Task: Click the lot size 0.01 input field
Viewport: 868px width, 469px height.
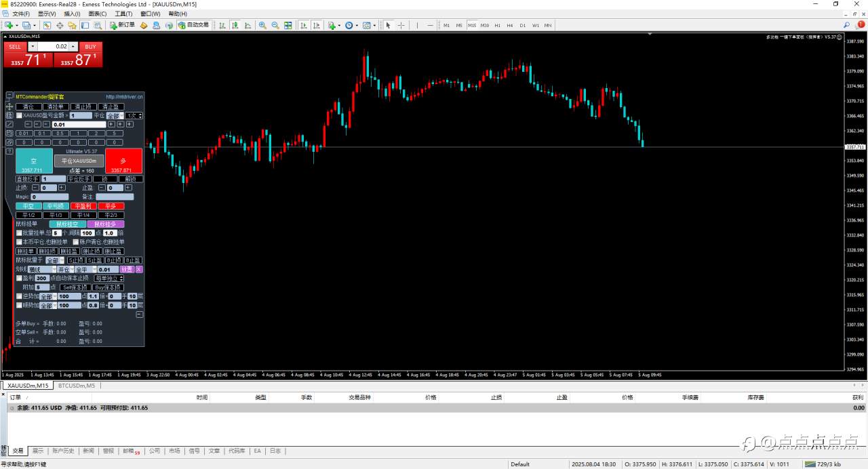Action: click(x=79, y=125)
